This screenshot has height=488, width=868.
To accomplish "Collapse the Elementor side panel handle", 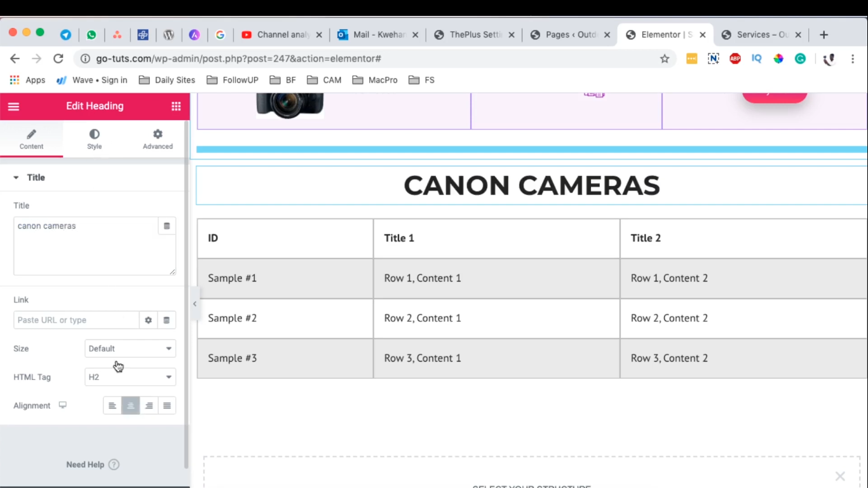I will coord(194,304).
